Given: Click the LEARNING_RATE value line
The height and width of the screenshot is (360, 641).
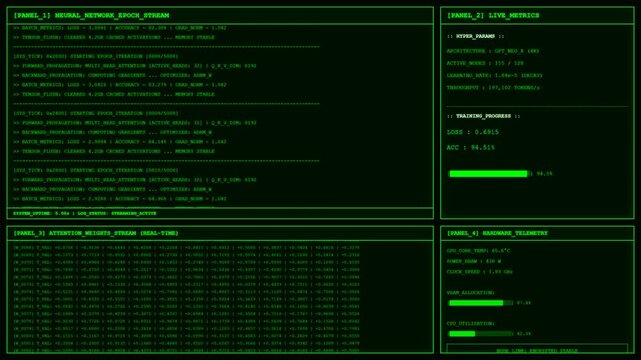Looking at the screenshot, I should point(494,76).
